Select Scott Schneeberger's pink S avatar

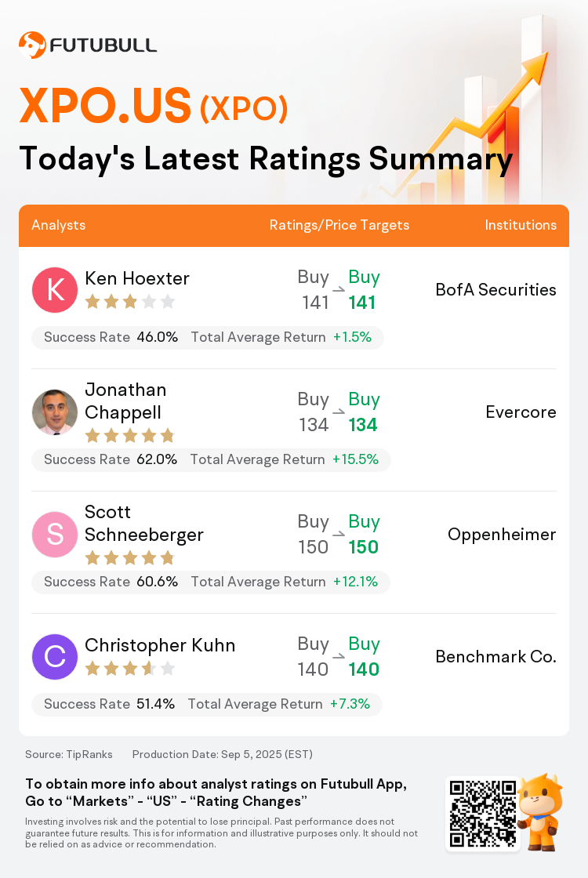[55, 534]
